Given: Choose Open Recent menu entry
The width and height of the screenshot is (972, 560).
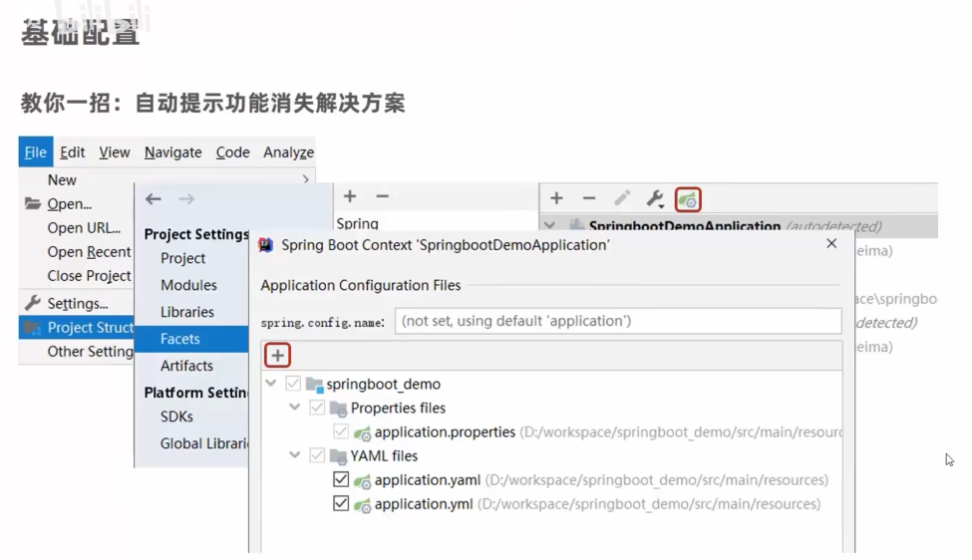Looking at the screenshot, I should click(90, 252).
